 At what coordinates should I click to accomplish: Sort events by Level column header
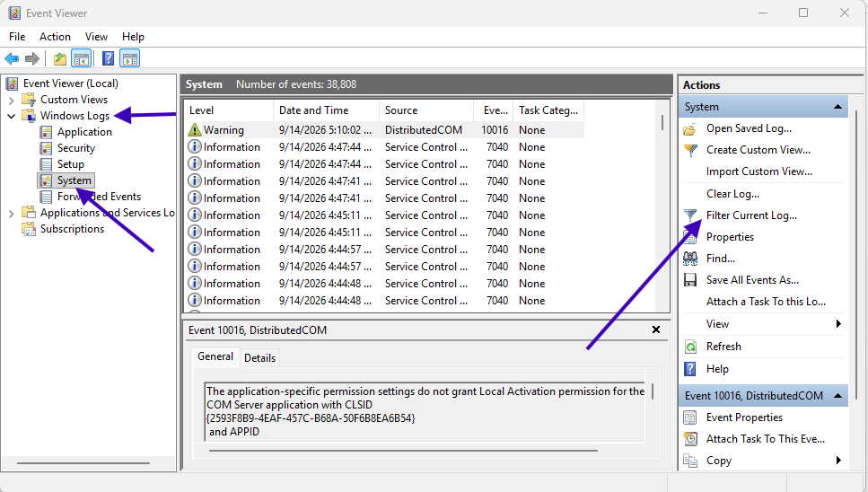pyautogui.click(x=228, y=110)
